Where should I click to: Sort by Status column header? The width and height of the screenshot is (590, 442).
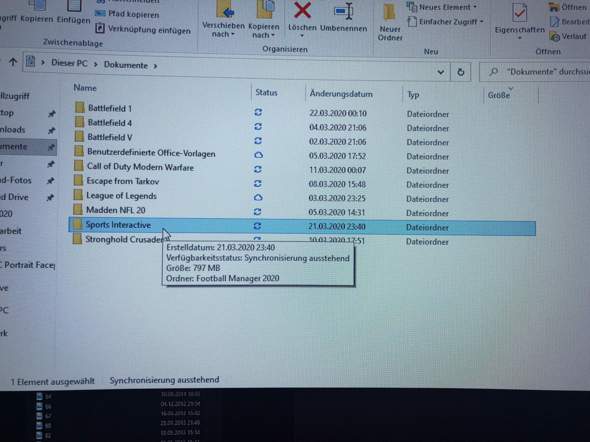coord(266,93)
